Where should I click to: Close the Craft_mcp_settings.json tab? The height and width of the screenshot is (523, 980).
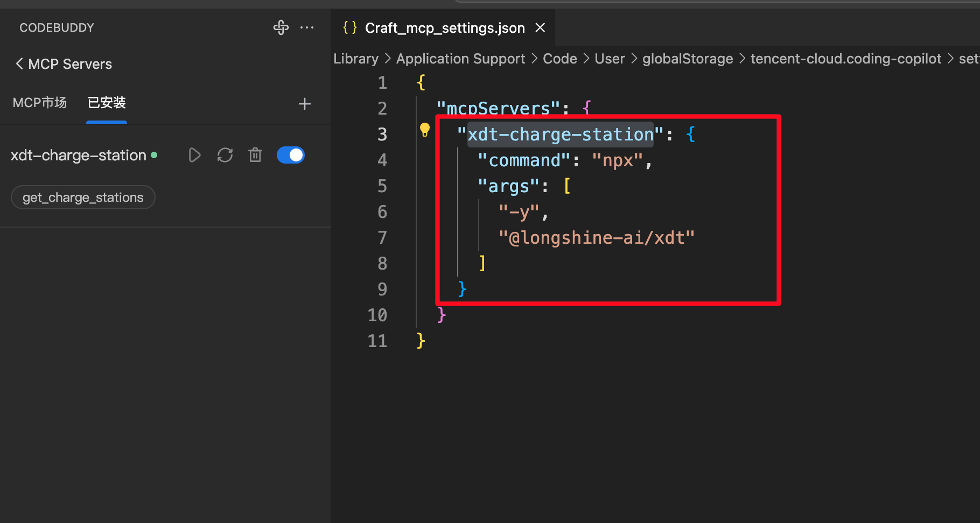540,27
